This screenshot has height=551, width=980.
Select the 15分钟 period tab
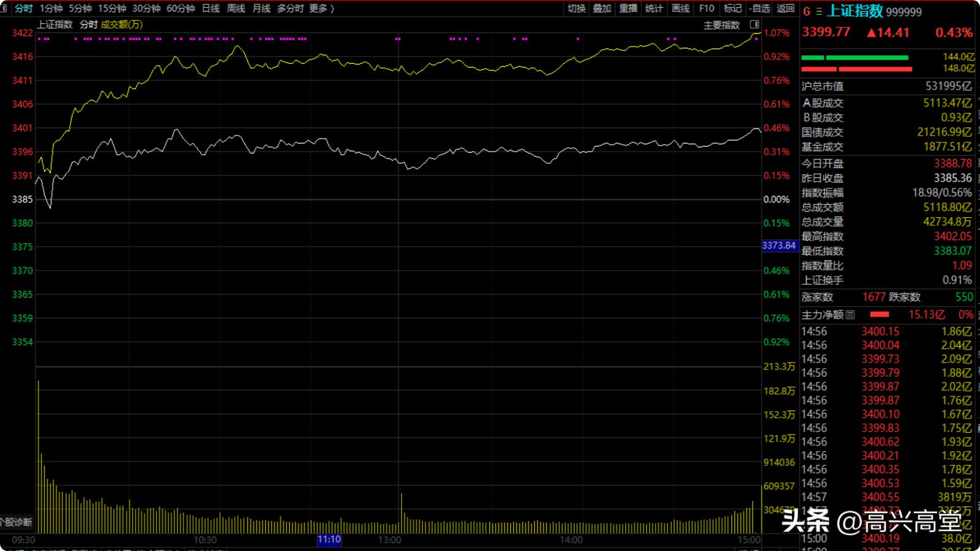[x=112, y=9]
